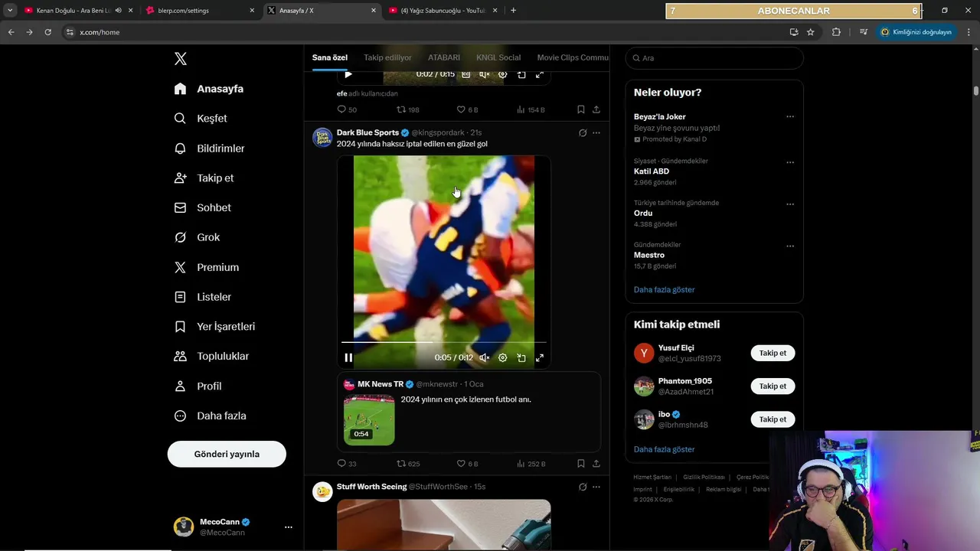The height and width of the screenshot is (551, 980).
Task: Open MK News TR quoted video thumbnail
Action: (369, 420)
